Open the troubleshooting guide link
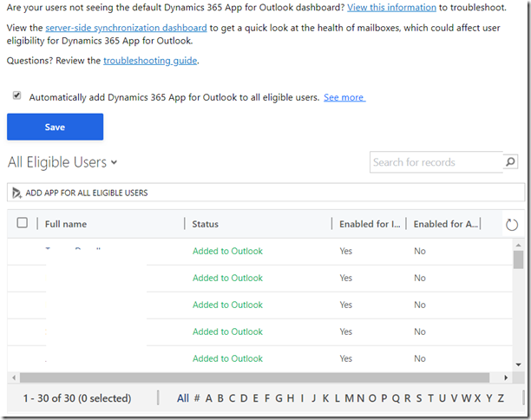The image size is (531, 420). tap(150, 61)
